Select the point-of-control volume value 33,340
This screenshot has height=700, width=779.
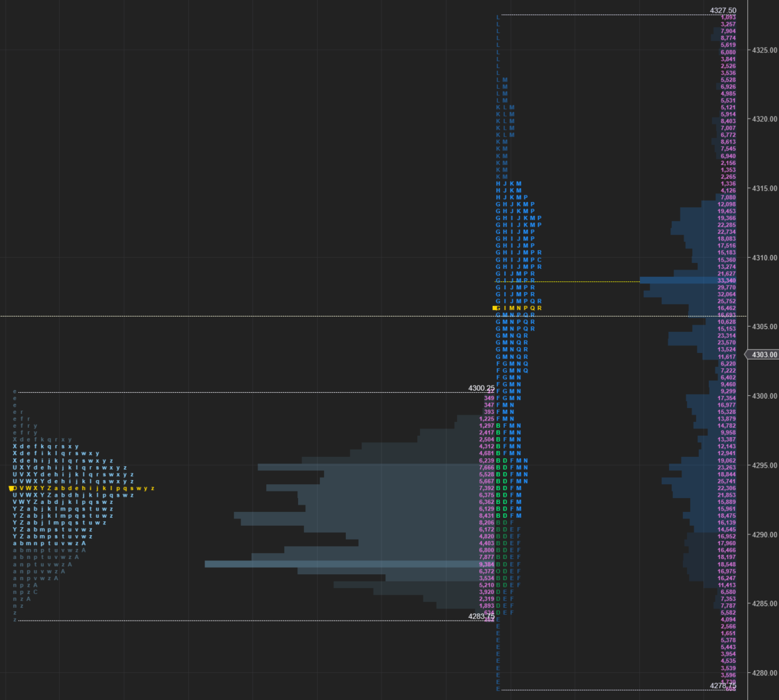(727, 281)
